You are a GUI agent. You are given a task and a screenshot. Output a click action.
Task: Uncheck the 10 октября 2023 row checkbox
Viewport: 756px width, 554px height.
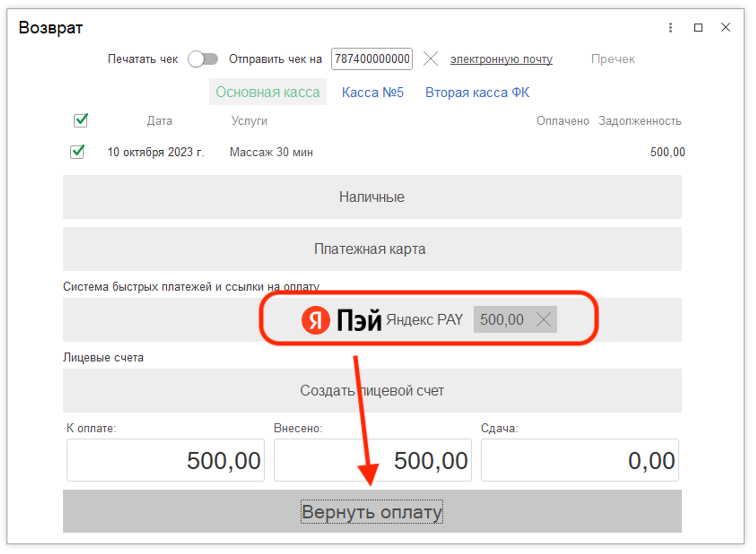coord(77,151)
